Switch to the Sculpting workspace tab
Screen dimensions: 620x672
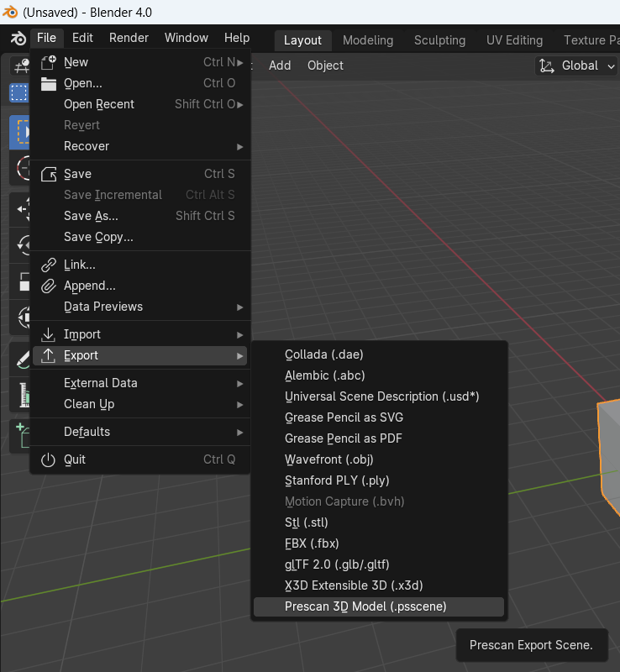click(x=439, y=40)
